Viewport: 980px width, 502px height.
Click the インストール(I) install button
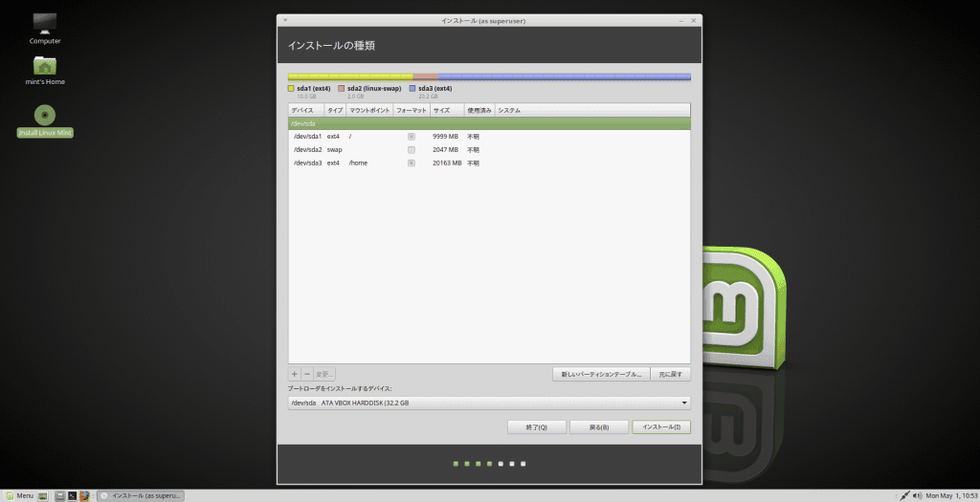661,427
